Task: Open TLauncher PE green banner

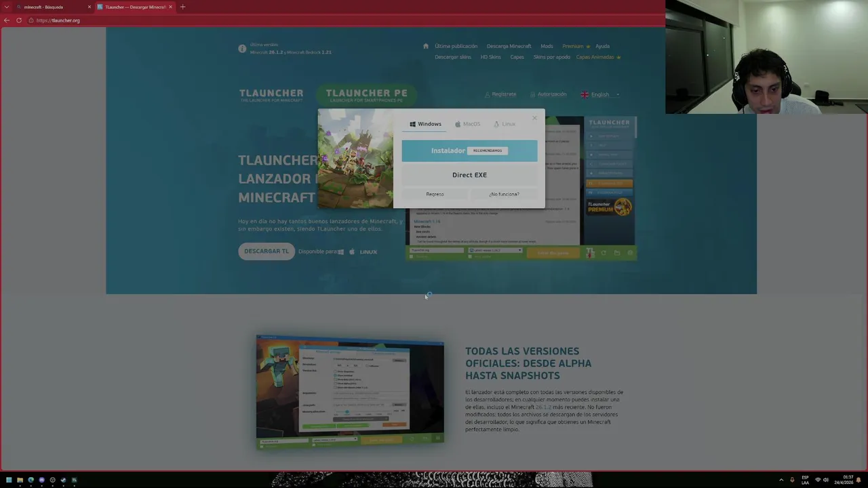Action: tap(366, 95)
